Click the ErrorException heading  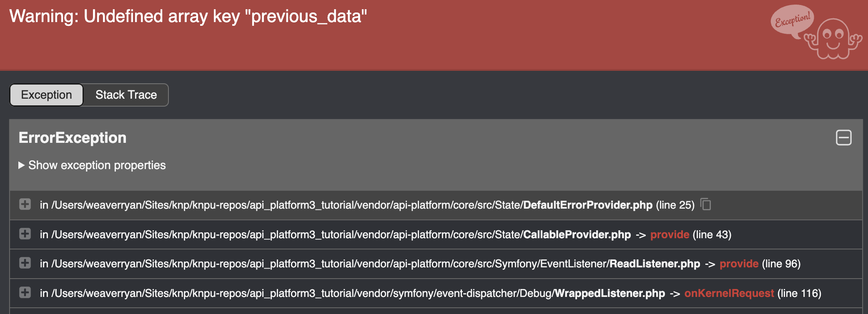[x=72, y=137]
